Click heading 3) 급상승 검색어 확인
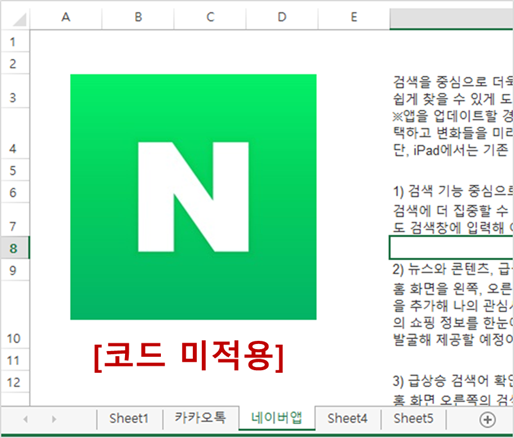514x438 pixels. 453,381
